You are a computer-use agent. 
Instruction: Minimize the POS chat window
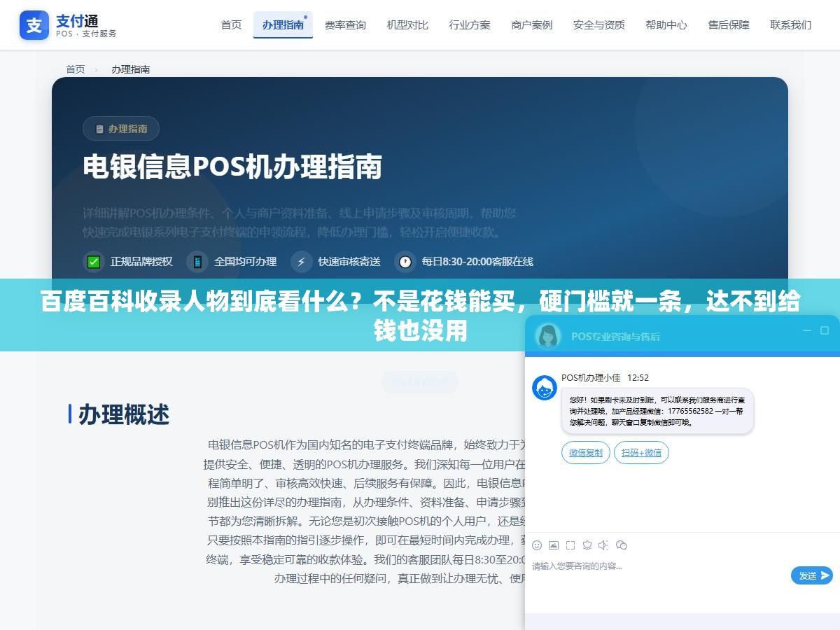(807, 330)
